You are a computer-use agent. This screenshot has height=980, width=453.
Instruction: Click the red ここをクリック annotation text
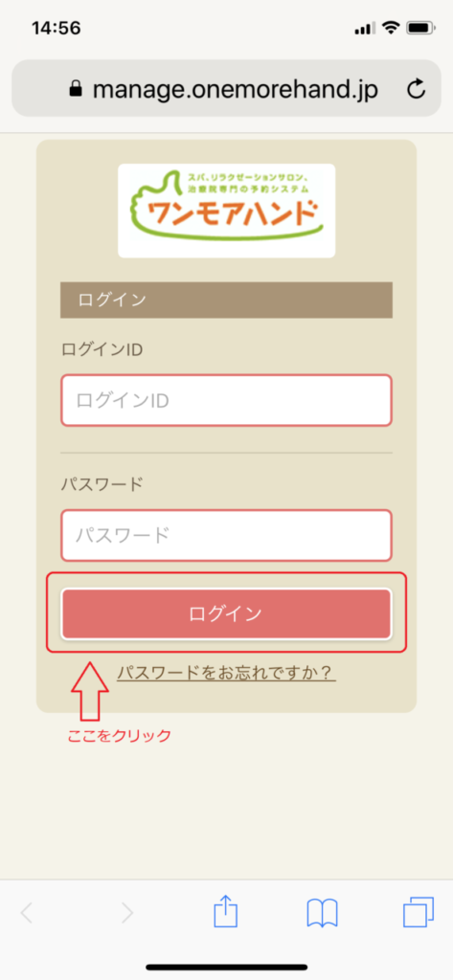coord(119,736)
